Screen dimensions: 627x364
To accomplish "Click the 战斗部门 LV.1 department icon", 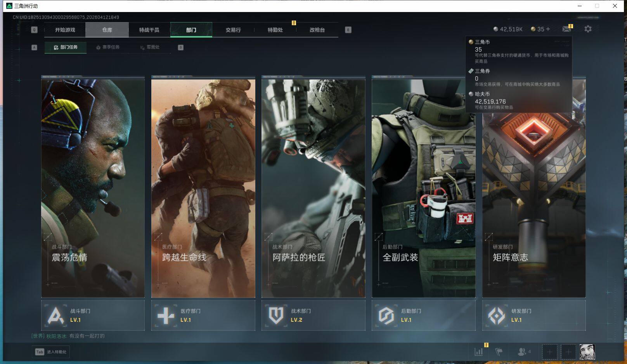I will 55,316.
